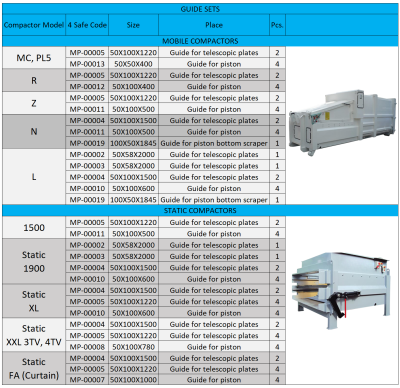The image size is (400, 388).
Task: Click the Size column header
Action: [133, 25]
